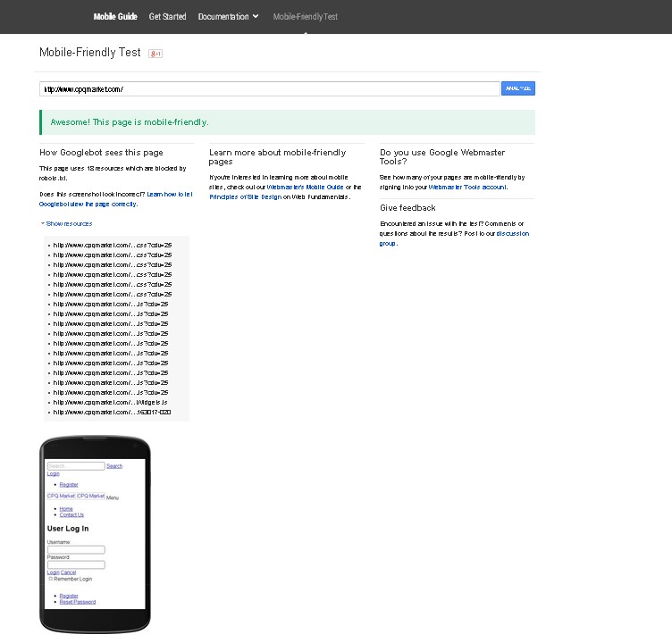
Task: Go to Get Started page
Action: coord(168,17)
